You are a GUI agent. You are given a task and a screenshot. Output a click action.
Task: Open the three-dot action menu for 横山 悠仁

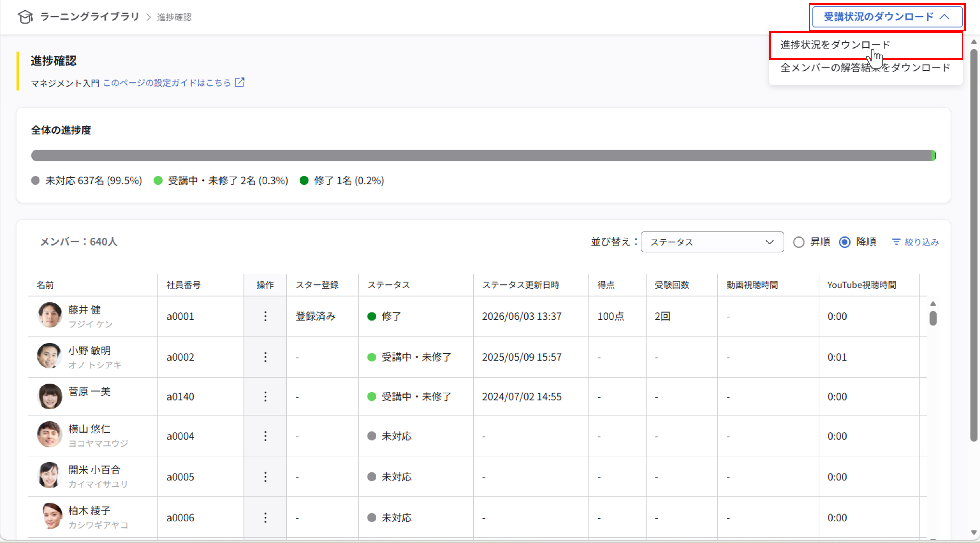point(265,436)
